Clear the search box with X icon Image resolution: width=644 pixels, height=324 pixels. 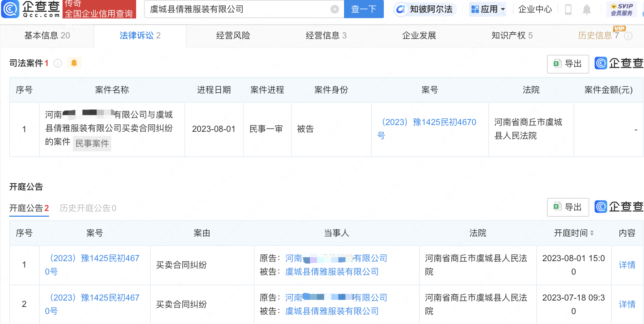point(334,9)
